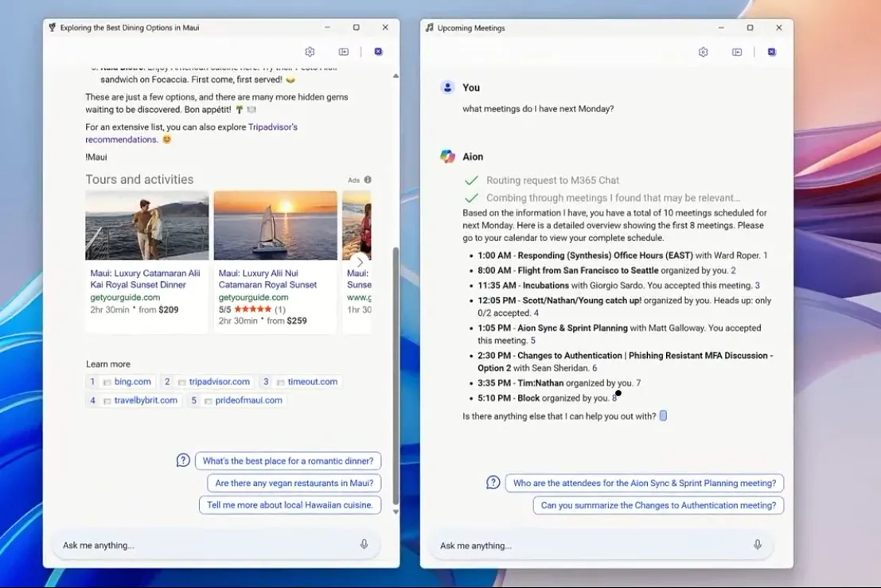Click citation 2 after Flight to Seattle
The image size is (881, 588).
tap(733, 271)
